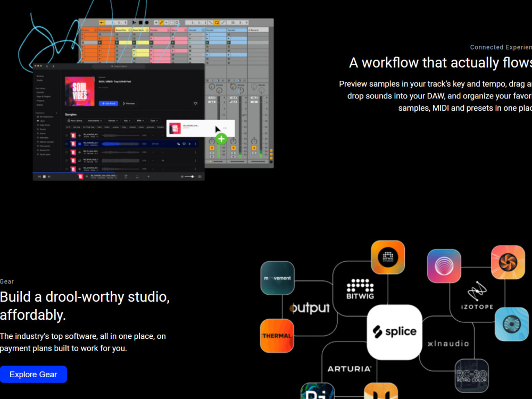Click the blue Get Pack button
Image resolution: width=532 pixels, height=399 pixels.
coord(109,103)
